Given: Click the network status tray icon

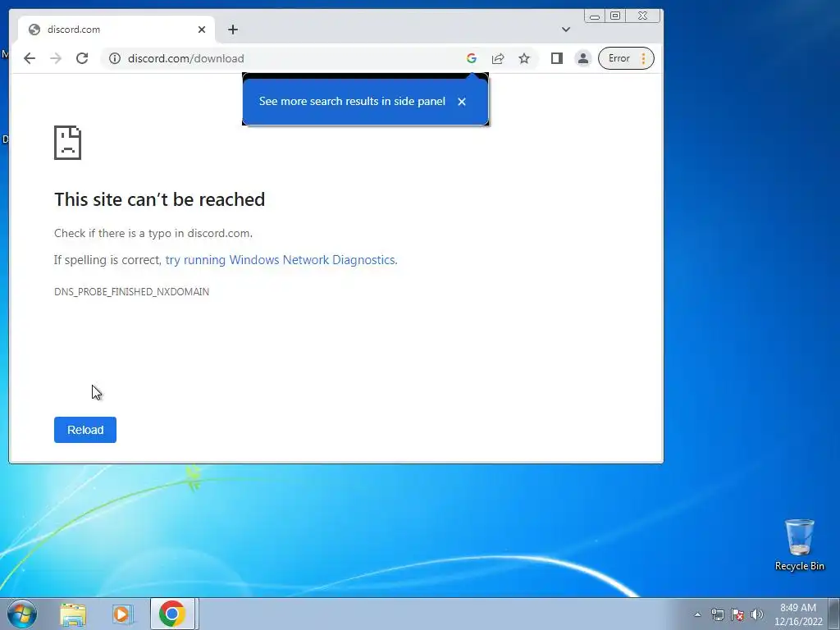Looking at the screenshot, I should [x=717, y=614].
